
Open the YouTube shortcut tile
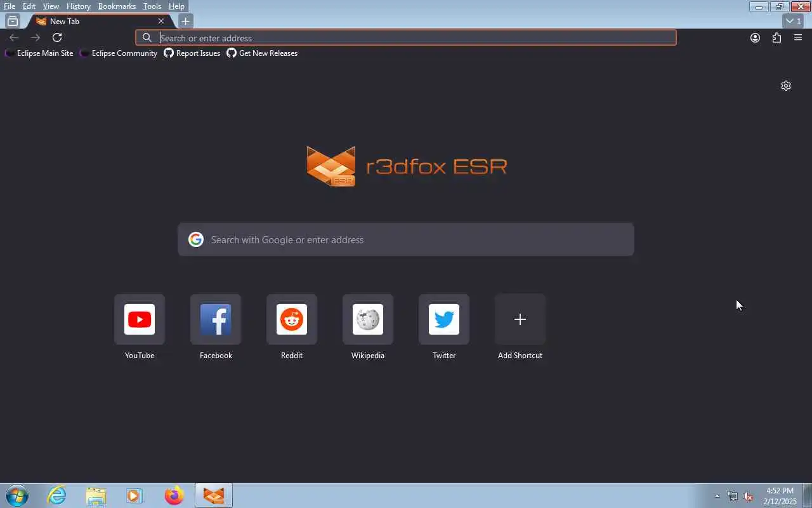(140, 319)
